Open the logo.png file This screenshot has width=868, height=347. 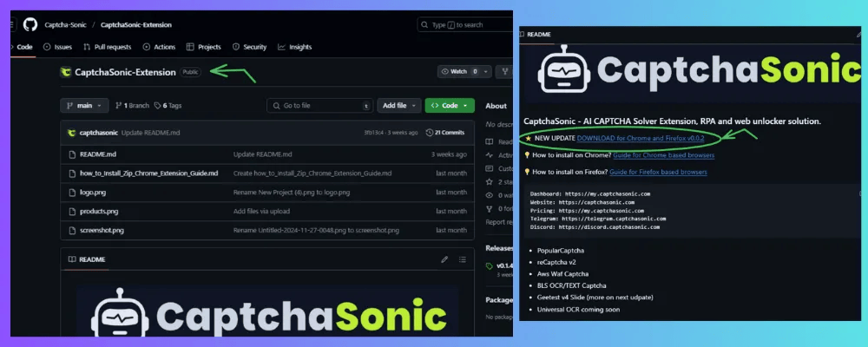click(93, 192)
